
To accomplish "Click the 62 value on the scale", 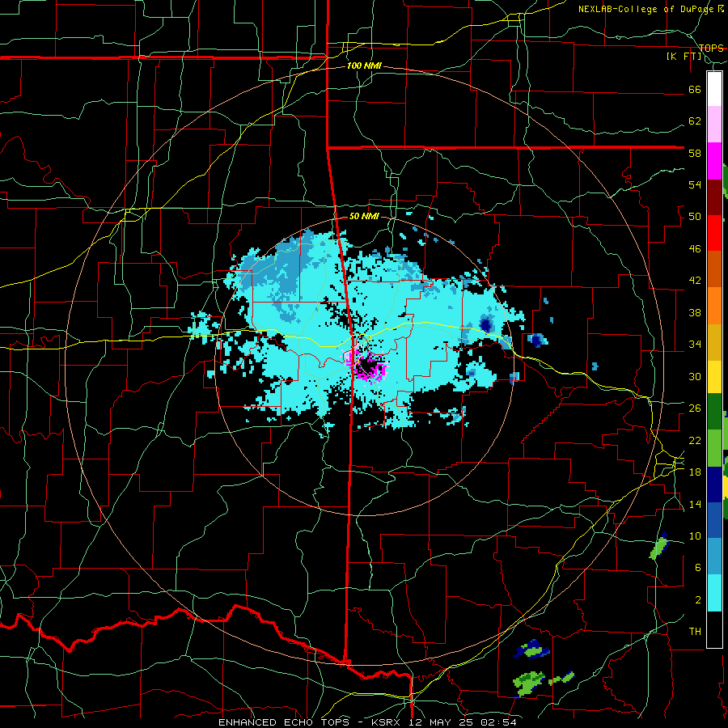I will click(x=695, y=121).
